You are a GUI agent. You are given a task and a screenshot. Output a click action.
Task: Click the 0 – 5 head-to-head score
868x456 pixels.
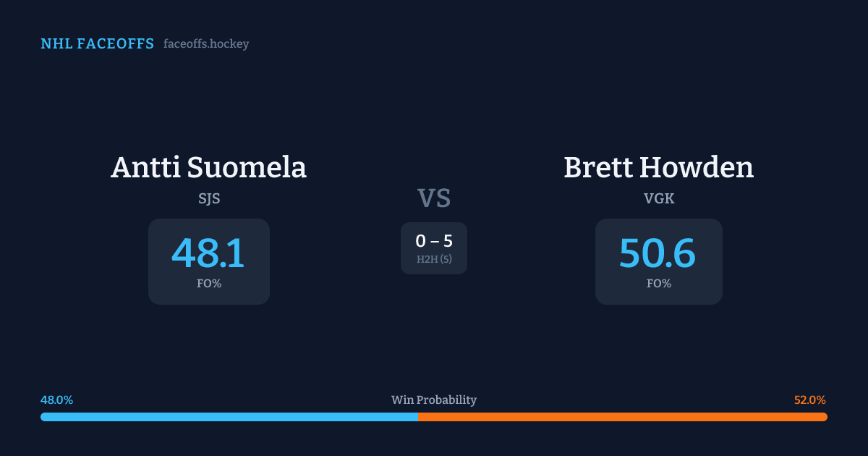[434, 241]
